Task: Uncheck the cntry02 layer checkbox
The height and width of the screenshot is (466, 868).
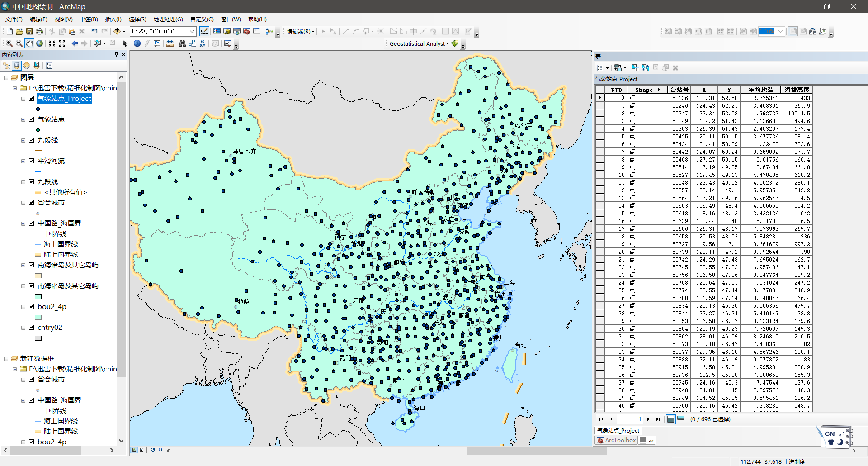Action: 32,328
